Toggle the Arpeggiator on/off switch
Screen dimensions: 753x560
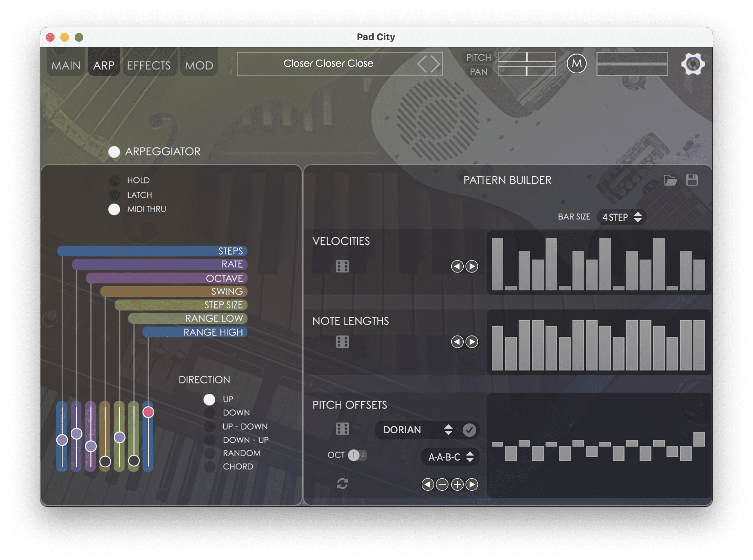click(x=114, y=152)
